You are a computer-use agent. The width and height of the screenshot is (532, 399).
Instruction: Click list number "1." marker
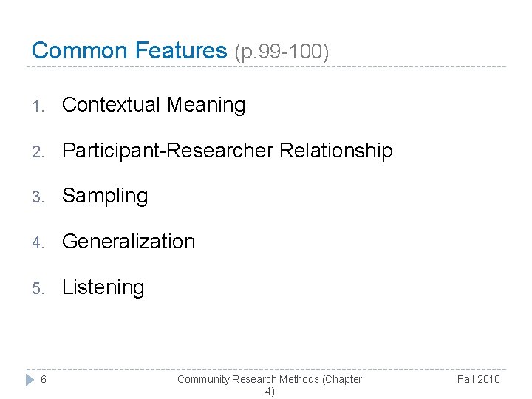tap(38, 106)
